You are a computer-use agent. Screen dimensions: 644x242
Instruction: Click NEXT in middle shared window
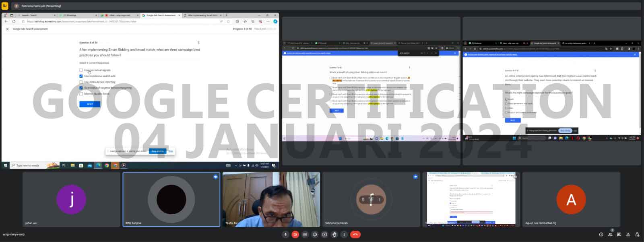[336, 110]
